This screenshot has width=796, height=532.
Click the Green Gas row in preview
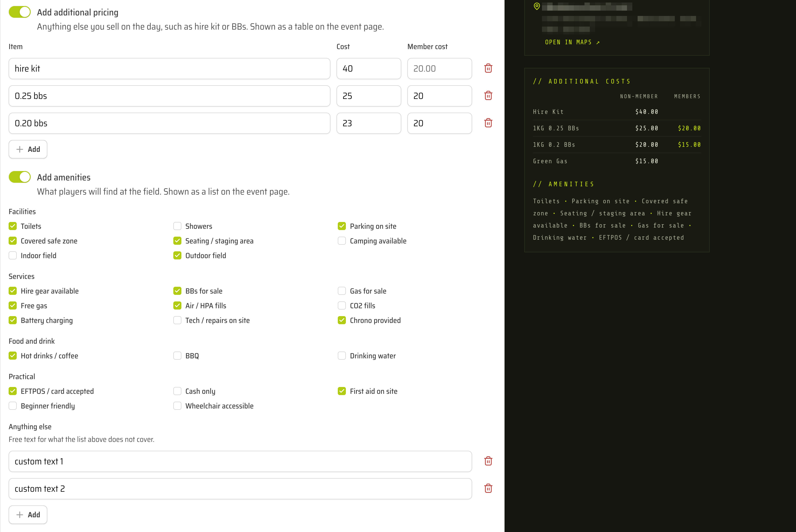click(617, 161)
